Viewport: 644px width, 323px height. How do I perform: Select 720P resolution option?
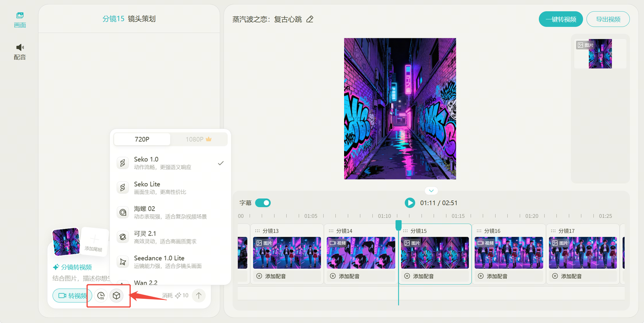[x=142, y=139]
